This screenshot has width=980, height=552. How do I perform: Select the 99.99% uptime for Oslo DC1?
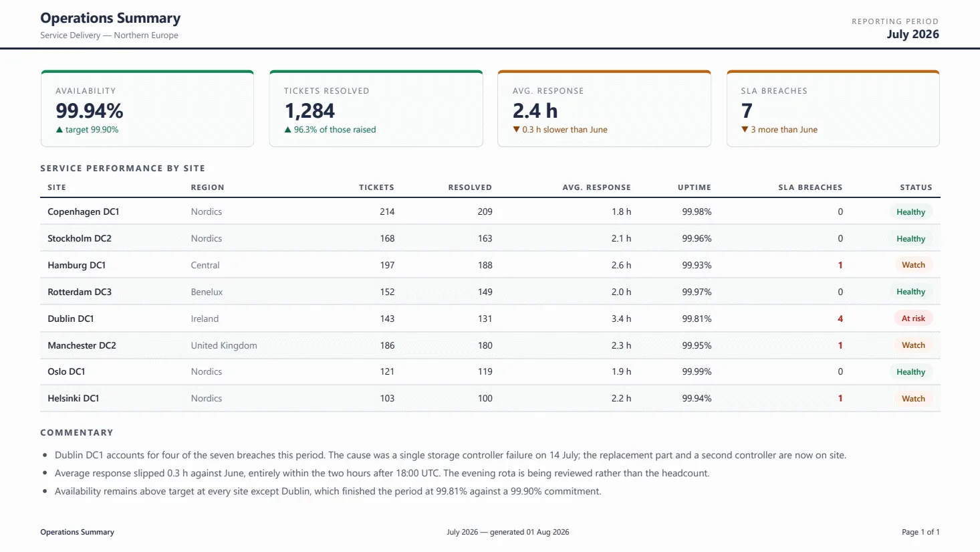coord(697,371)
